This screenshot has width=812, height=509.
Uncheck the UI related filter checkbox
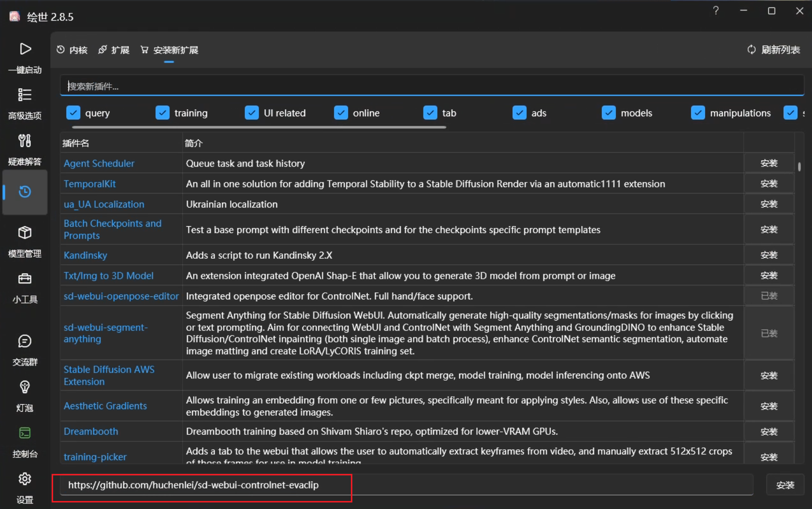pyautogui.click(x=252, y=113)
